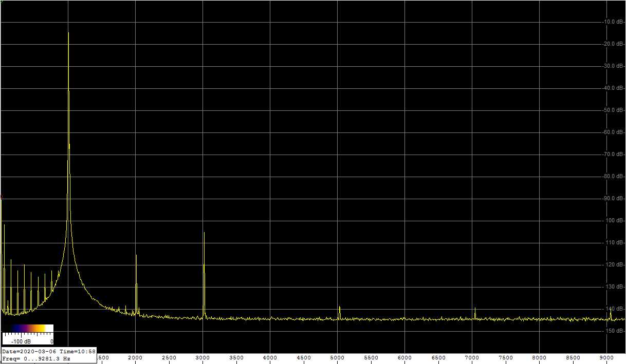Click the 3000 frequency axis label
Screen dimensions: 626x364
[x=202, y=358]
